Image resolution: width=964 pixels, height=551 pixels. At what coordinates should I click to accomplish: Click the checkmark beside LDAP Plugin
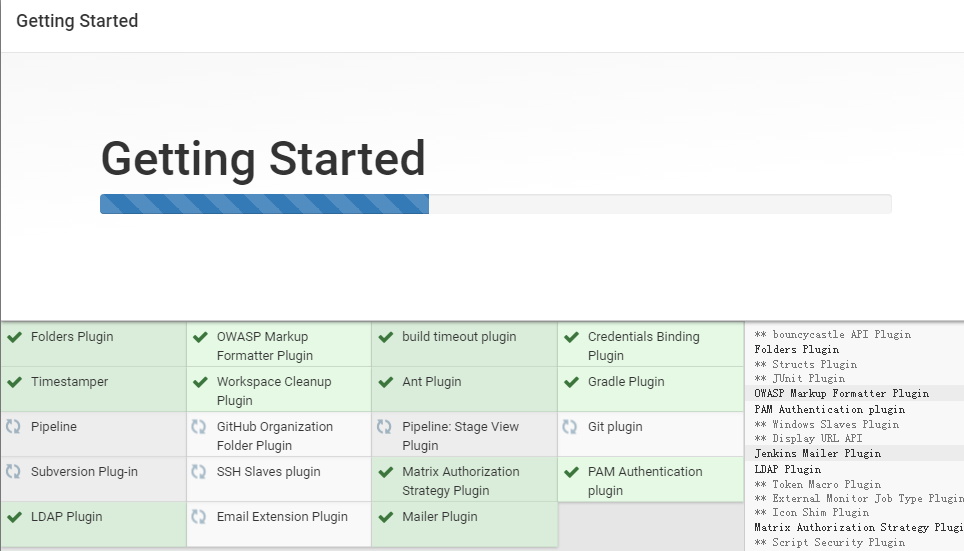coord(15,517)
